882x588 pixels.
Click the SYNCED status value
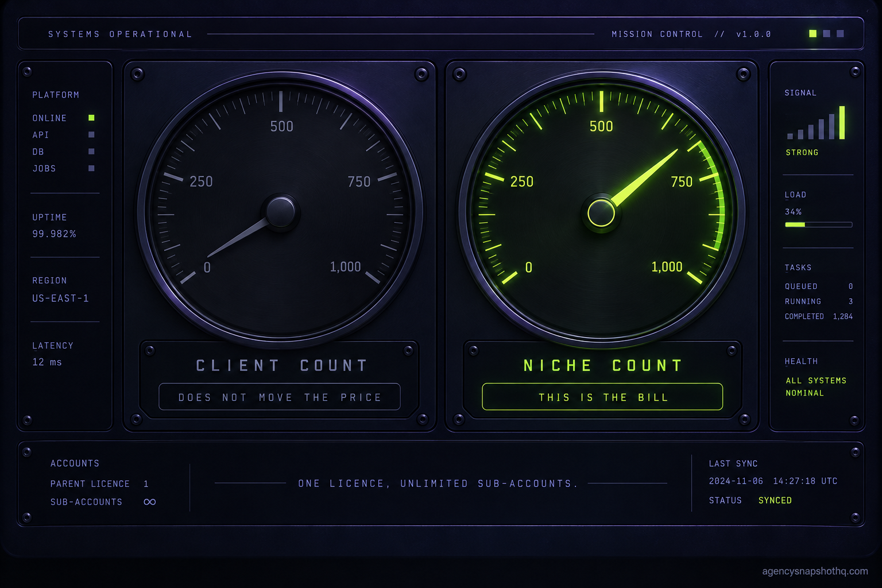click(x=775, y=501)
